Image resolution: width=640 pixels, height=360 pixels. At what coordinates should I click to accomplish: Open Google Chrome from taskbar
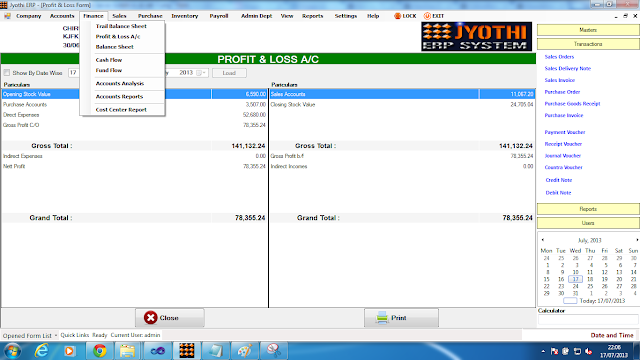[x=99, y=351]
